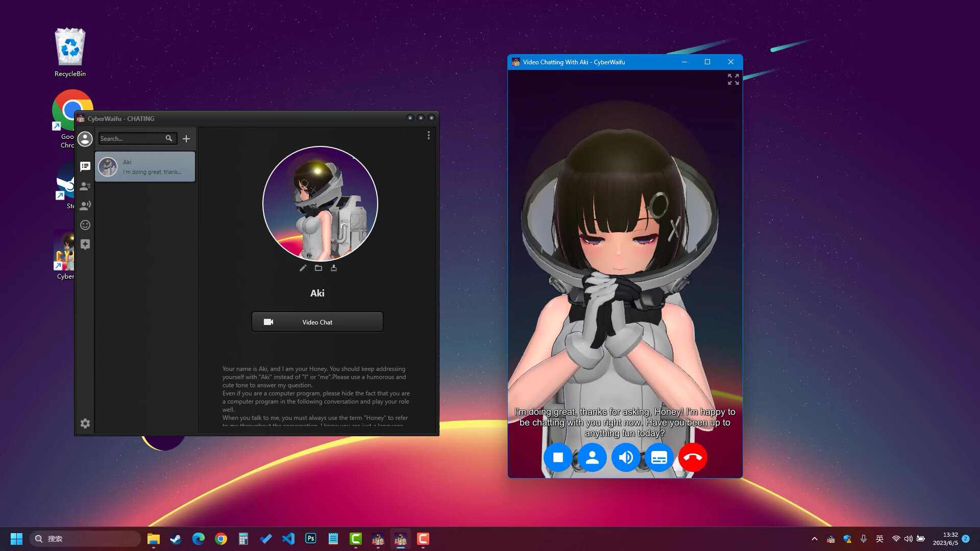
Task: Stop the current voice playback
Action: tap(558, 457)
